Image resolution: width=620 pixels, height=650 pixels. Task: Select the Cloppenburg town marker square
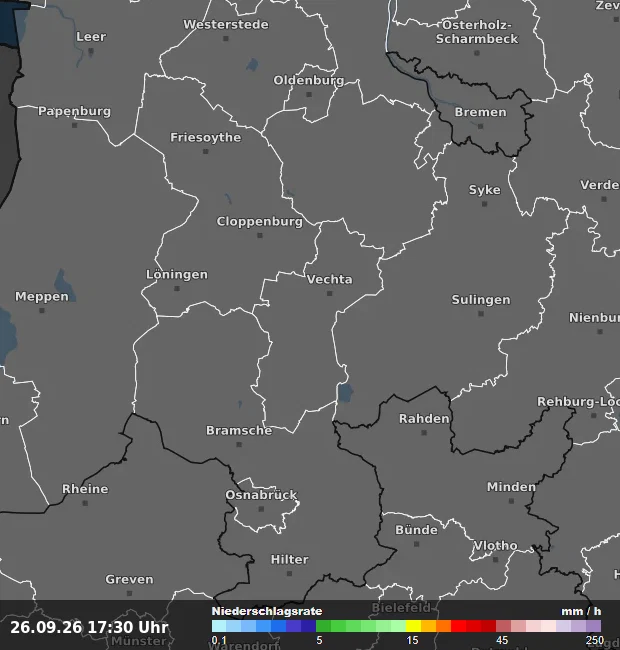(260, 235)
